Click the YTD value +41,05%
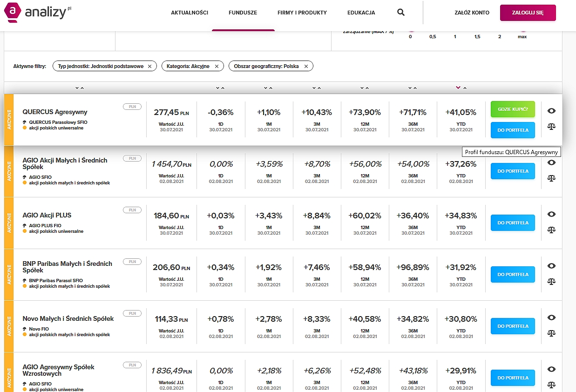The image size is (576, 392). [x=461, y=112]
